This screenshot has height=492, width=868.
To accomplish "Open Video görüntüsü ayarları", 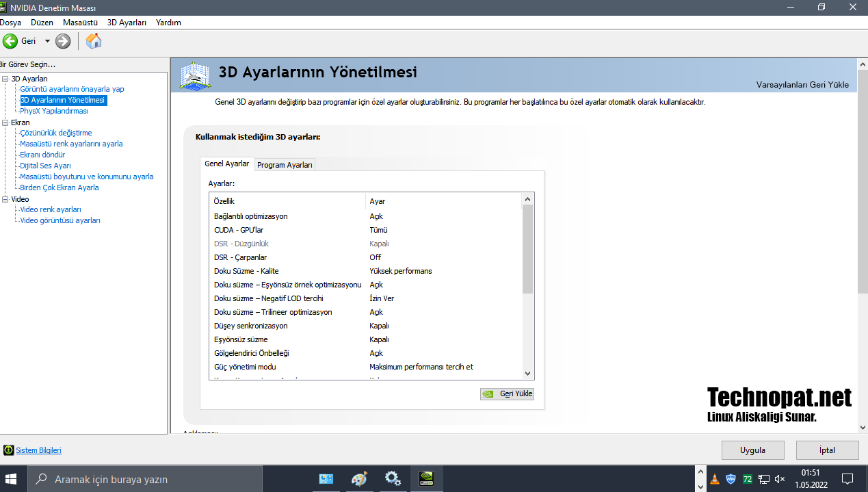I will point(60,220).
